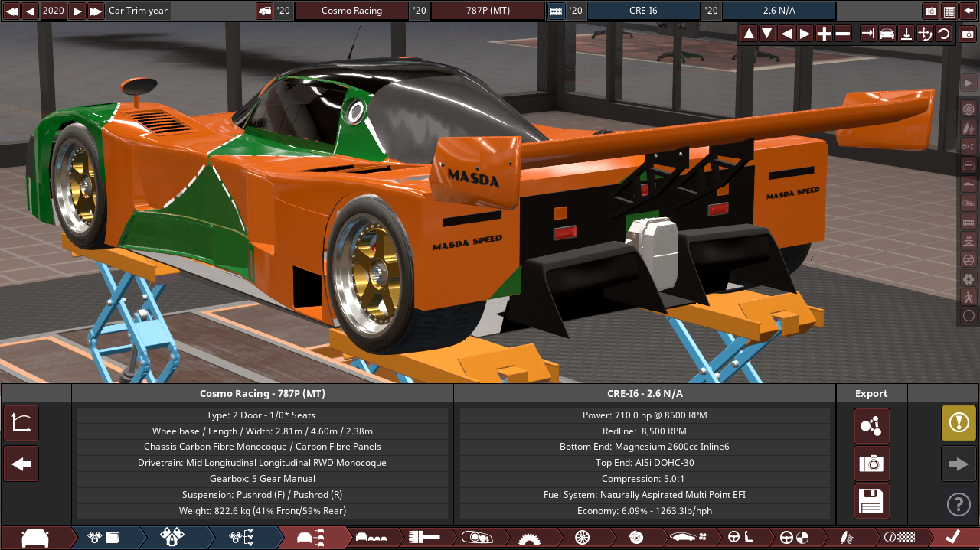Screen dimensions: 980x550
Task: Toggle the free-move camera crosshair icon
Action: [x=925, y=34]
